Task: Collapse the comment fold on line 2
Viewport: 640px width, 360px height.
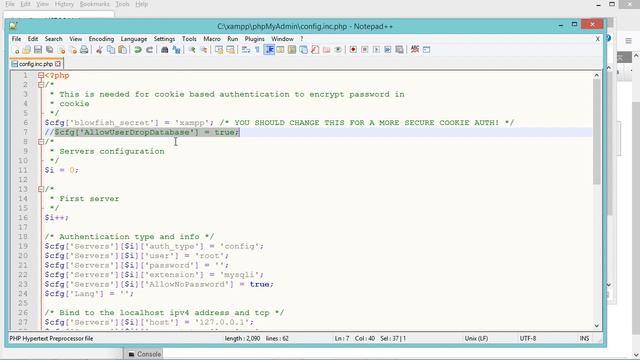Action: tap(41, 85)
